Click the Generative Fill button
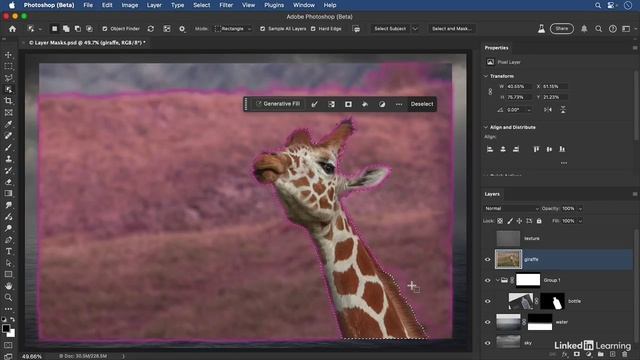 [278, 104]
